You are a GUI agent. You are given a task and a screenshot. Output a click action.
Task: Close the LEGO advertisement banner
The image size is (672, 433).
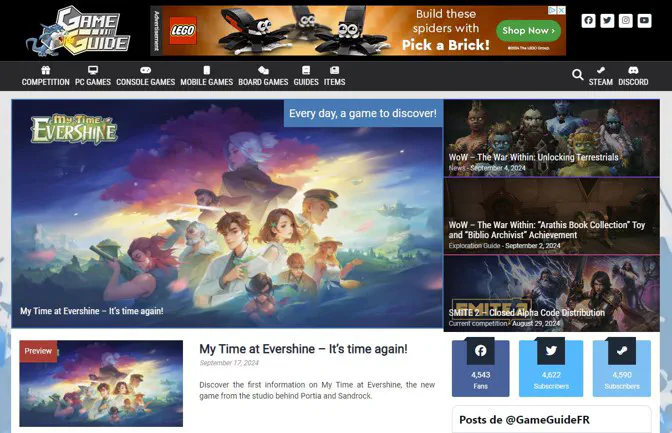tap(561, 11)
